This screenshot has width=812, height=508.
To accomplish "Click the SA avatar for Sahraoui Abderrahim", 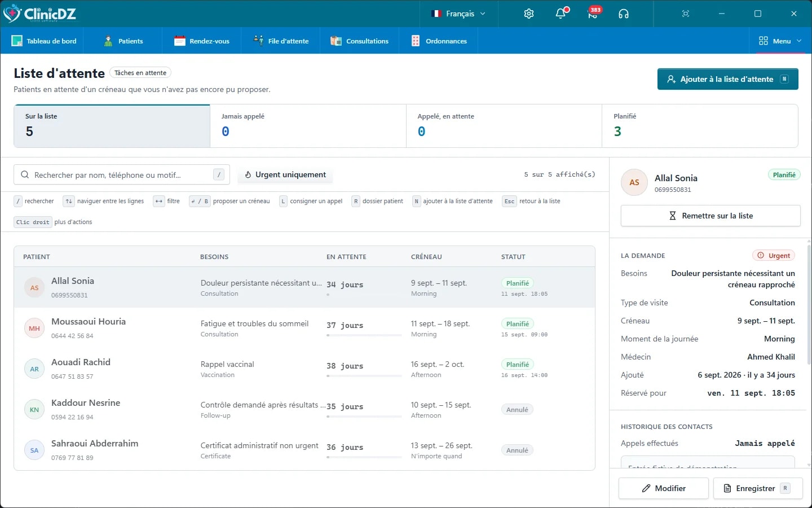I will tap(34, 450).
